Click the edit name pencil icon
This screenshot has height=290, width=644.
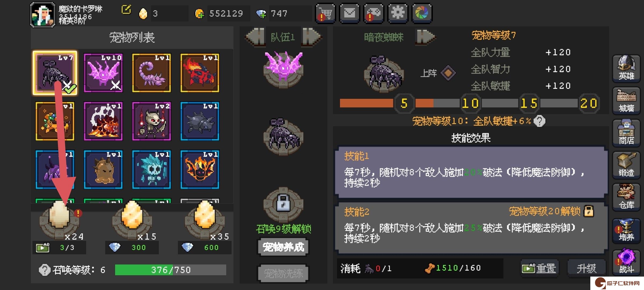point(126,10)
